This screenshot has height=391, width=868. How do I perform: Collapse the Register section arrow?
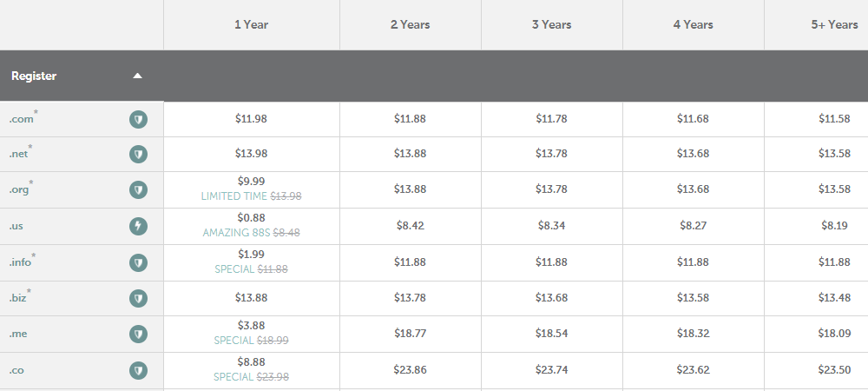coord(137,76)
